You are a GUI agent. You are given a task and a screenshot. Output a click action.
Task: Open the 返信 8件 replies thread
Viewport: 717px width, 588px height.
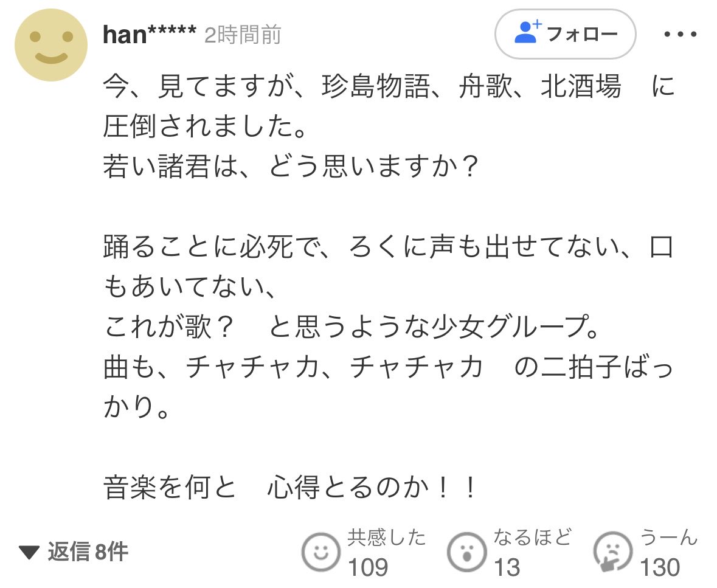click(x=74, y=552)
